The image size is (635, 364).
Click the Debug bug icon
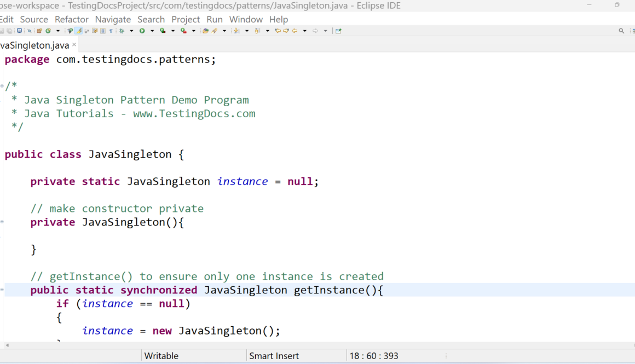point(122,31)
